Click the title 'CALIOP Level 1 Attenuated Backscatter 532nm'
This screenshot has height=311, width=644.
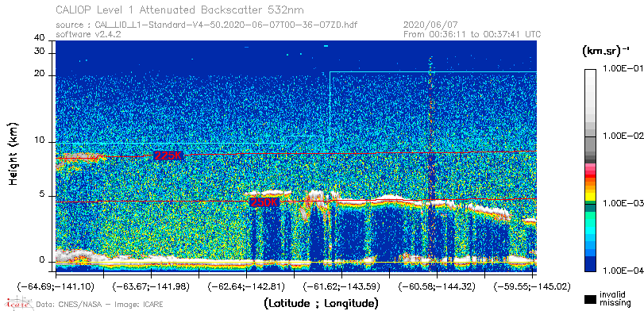tap(180, 10)
